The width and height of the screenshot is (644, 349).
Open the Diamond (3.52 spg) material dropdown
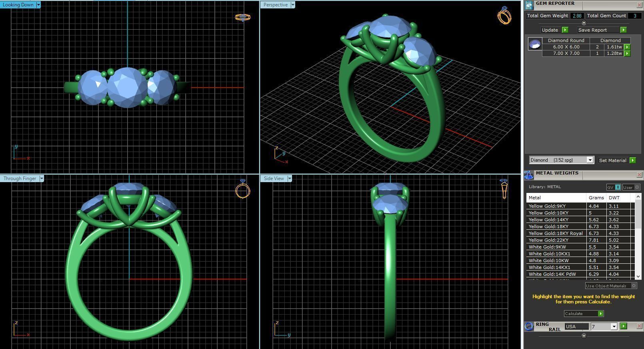point(590,160)
